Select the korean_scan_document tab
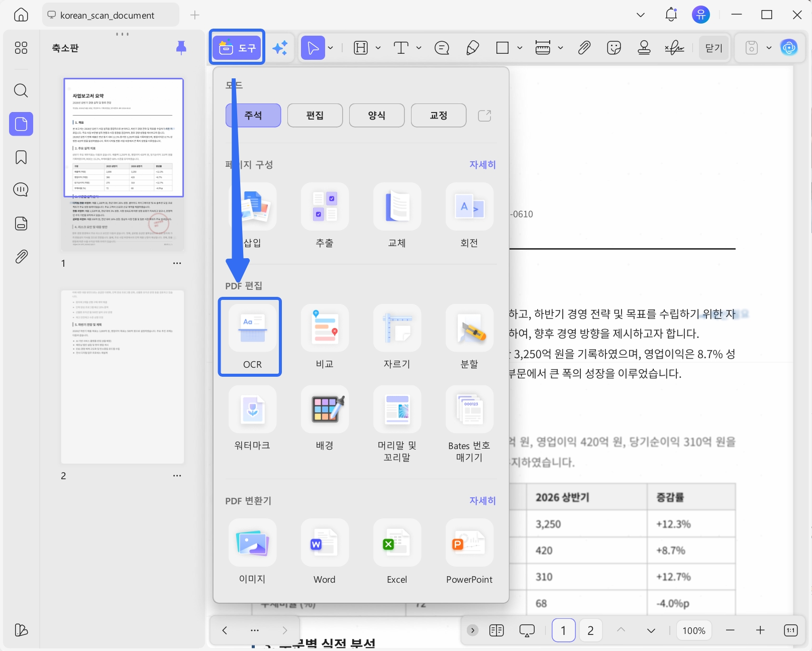This screenshot has width=812, height=651. click(x=111, y=15)
